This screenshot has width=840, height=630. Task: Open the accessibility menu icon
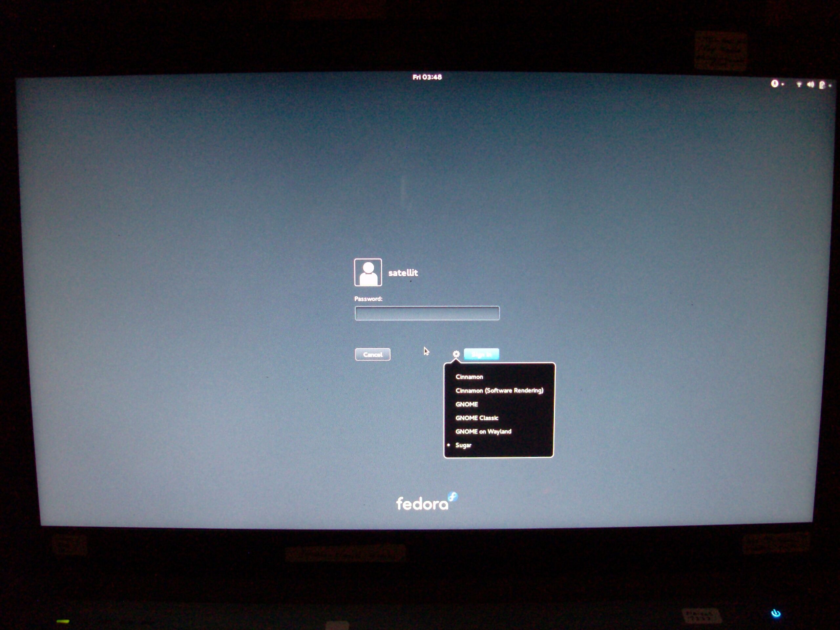pos(774,84)
